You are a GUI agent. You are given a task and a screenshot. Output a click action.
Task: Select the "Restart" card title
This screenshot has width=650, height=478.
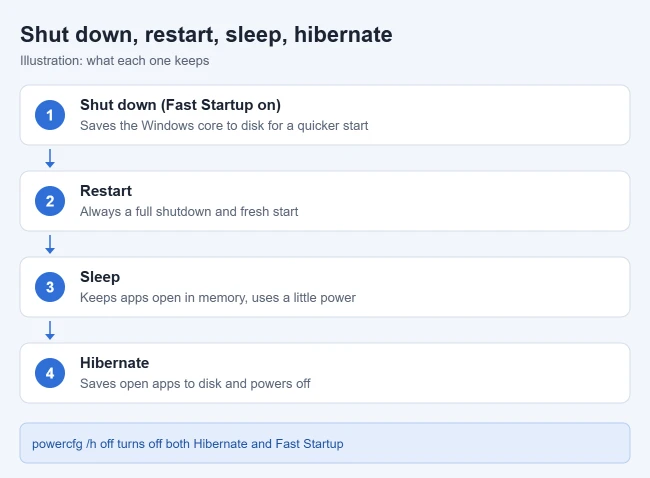(x=106, y=191)
